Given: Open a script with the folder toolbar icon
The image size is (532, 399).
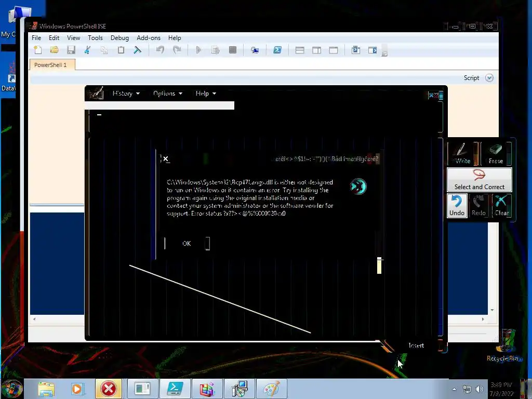Looking at the screenshot, I should (54, 50).
